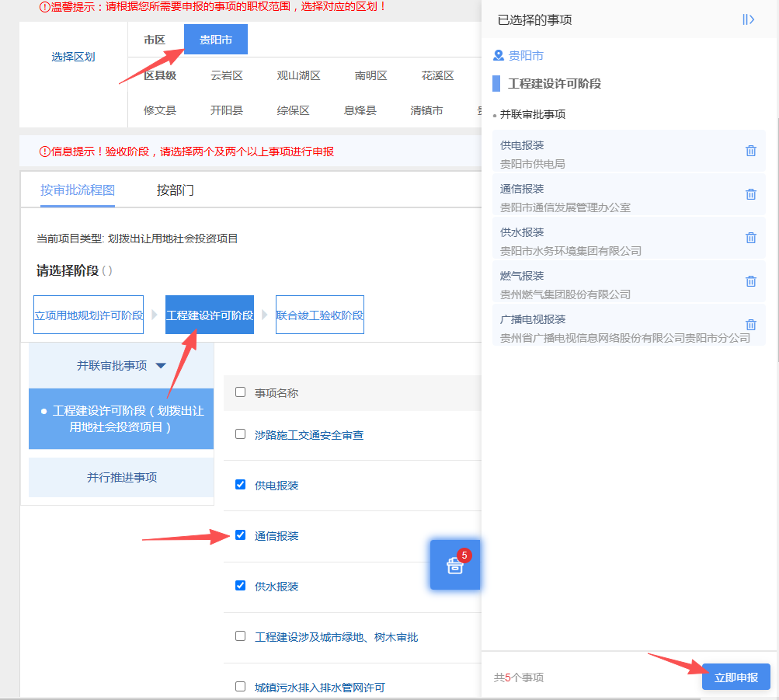
Task: Switch to the 按部门 tab
Action: tap(175, 190)
